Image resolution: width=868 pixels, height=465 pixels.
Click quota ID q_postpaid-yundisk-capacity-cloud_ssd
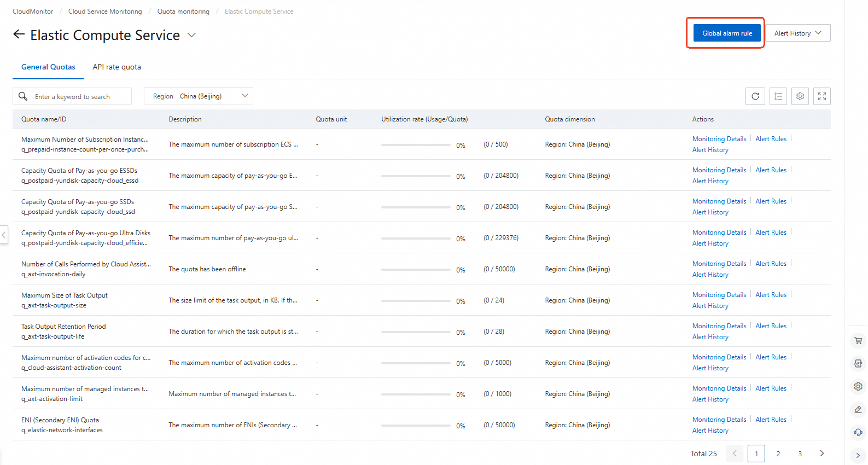click(x=78, y=212)
